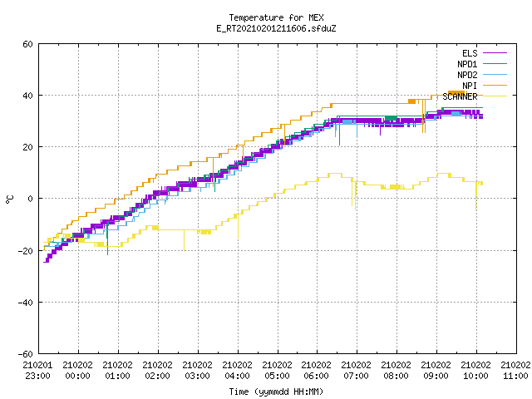Click the green NPD1 legend line sample
Viewport: 532px width, 399px height.
[x=495, y=63]
